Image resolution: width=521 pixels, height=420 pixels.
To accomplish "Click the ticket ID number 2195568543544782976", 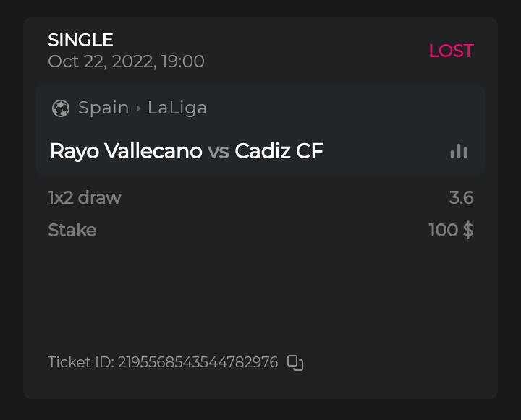I will click(x=198, y=362).
